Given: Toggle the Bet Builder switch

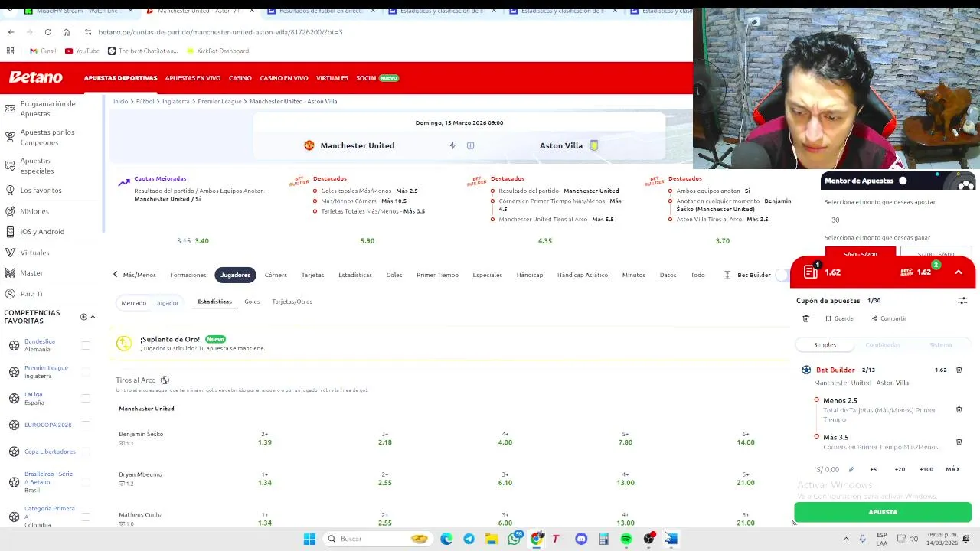Looking at the screenshot, I should pyautogui.click(x=781, y=275).
